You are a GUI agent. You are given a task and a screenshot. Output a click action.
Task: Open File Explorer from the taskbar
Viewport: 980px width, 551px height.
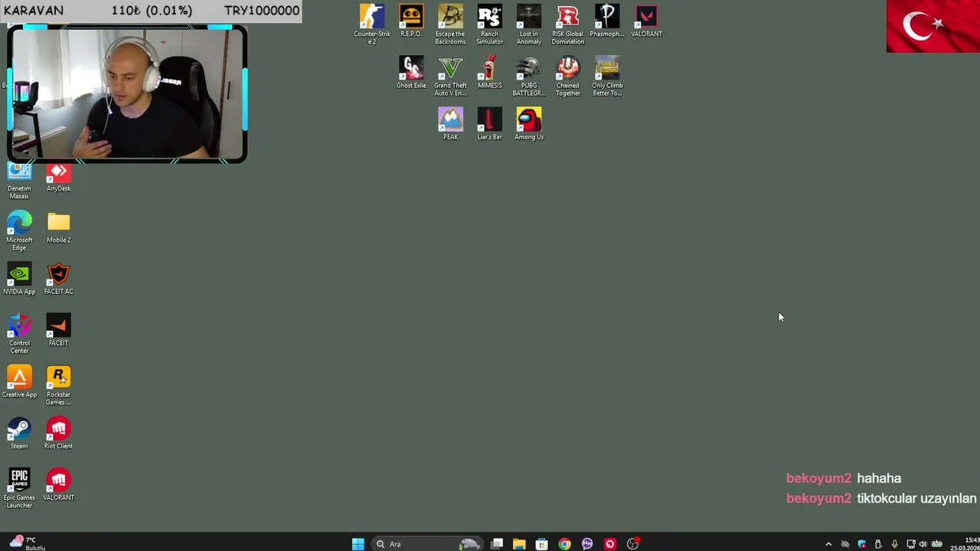tap(519, 544)
